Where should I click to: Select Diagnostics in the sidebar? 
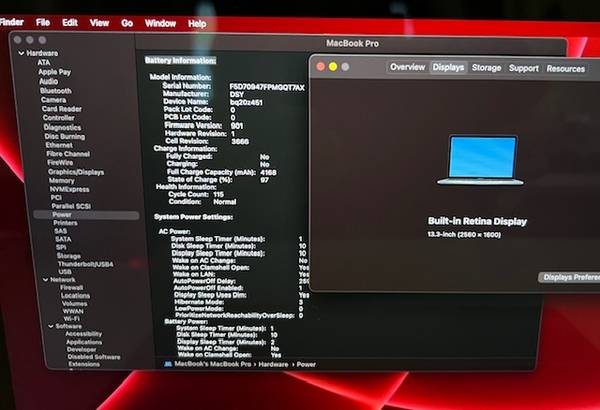(62, 127)
